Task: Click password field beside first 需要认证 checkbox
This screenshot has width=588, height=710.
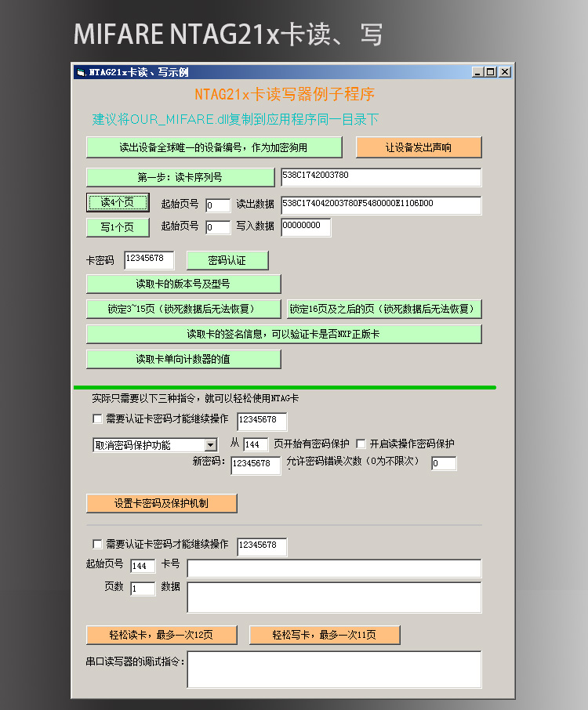Action: pos(262,422)
